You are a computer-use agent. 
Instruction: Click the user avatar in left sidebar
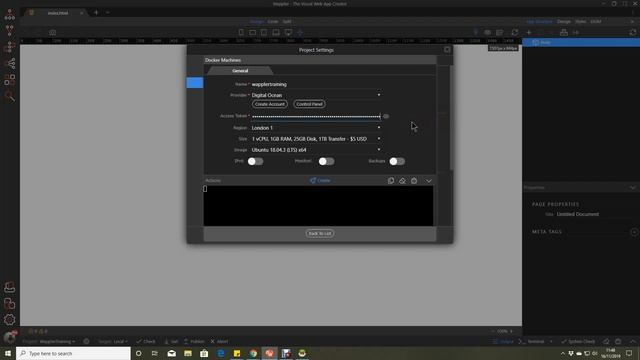pos(9,337)
